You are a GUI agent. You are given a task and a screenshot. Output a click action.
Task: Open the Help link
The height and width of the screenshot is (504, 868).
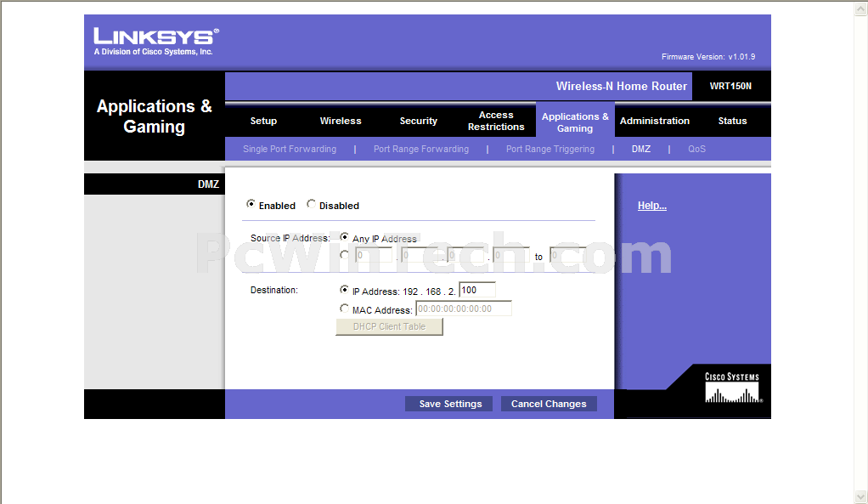click(x=651, y=206)
